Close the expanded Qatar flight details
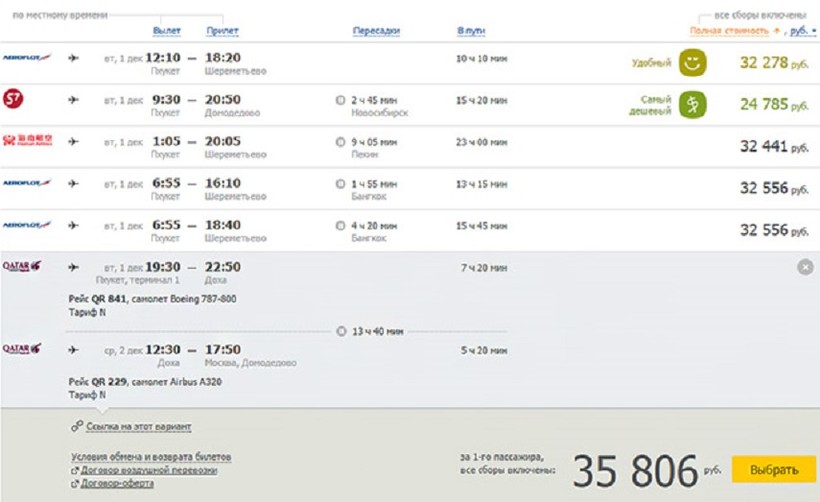This screenshot has height=502, width=820. click(805, 267)
